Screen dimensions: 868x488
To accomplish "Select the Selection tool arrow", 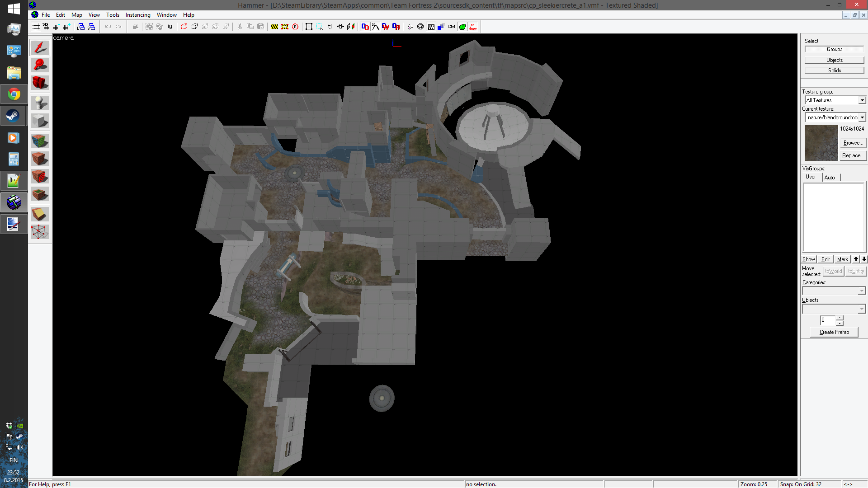I will pyautogui.click(x=40, y=47).
